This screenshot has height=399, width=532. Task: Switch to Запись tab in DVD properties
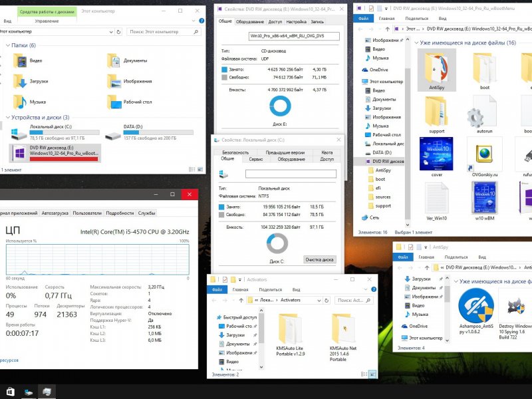pos(317,22)
